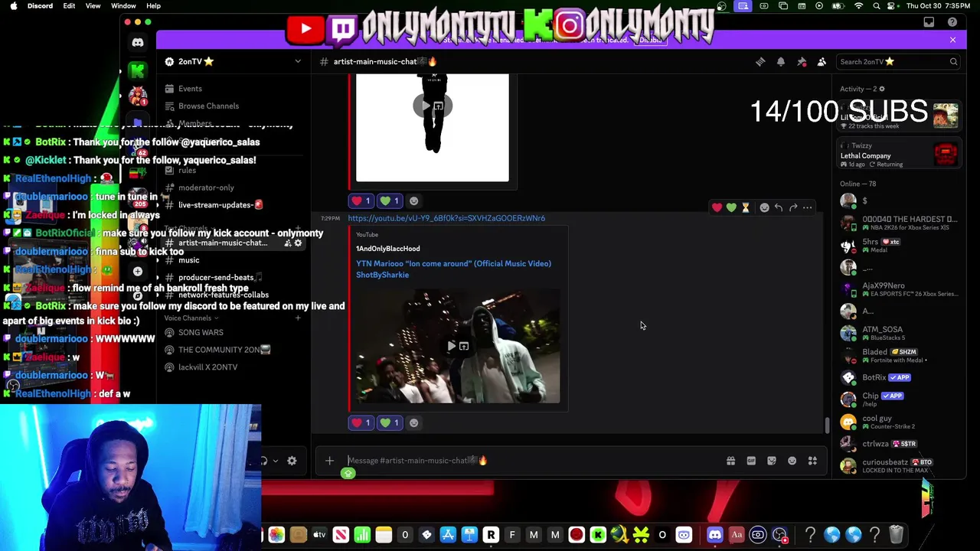This screenshot has width=980, height=551.
Task: Open the apps launcher icon
Action: pos(812,461)
